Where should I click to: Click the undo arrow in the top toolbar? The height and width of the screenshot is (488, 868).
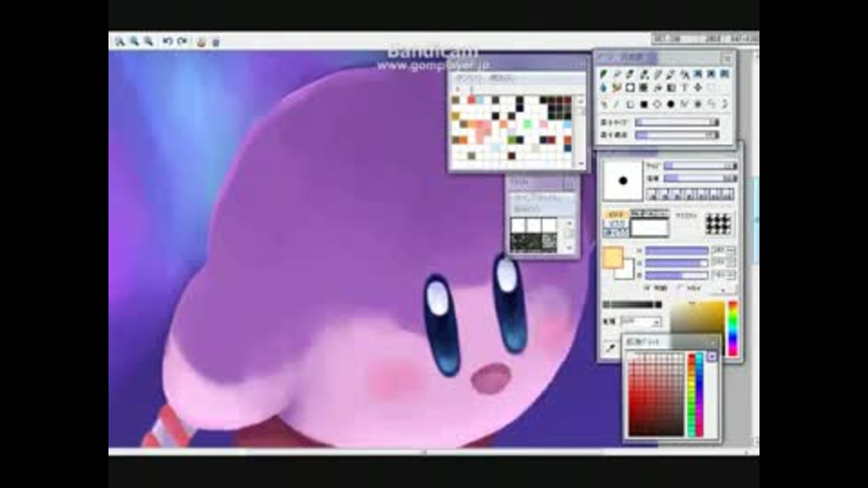[x=167, y=42]
